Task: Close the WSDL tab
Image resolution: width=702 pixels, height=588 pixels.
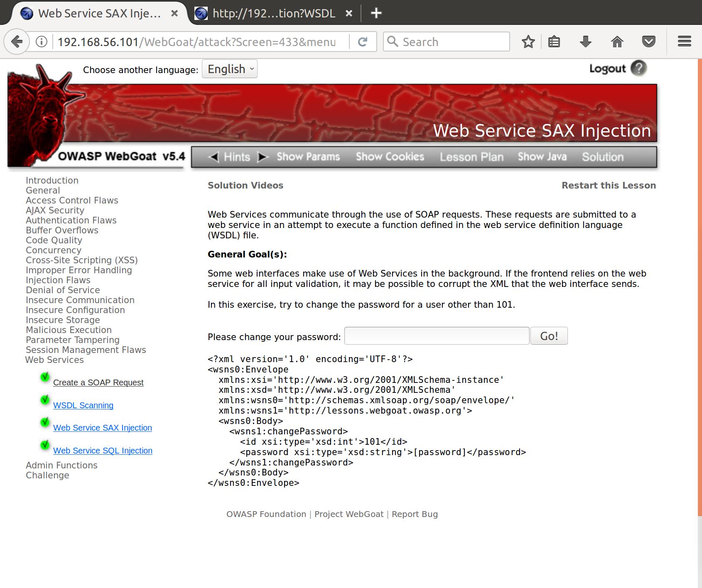Action: (x=349, y=13)
